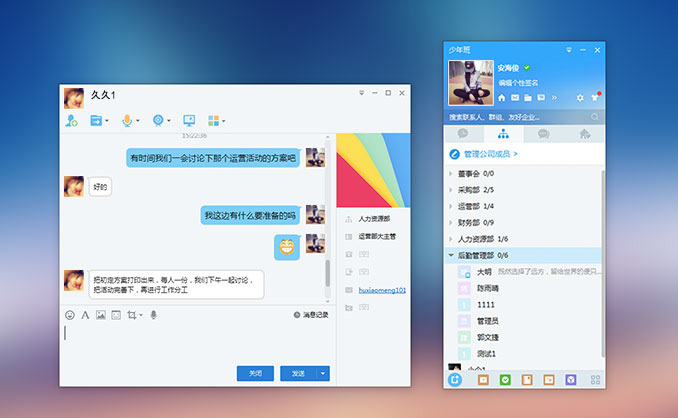Click the add contact icon in chat toolbar

[x=71, y=121]
